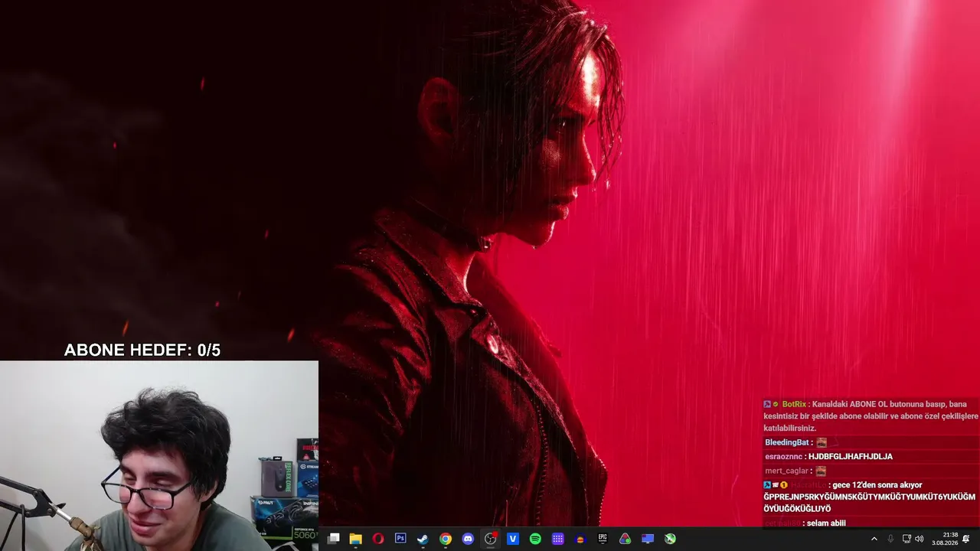Click the HJDBFGLJHAFHJDLJA chat message
Screen dimensions: 980x551
tap(851, 457)
